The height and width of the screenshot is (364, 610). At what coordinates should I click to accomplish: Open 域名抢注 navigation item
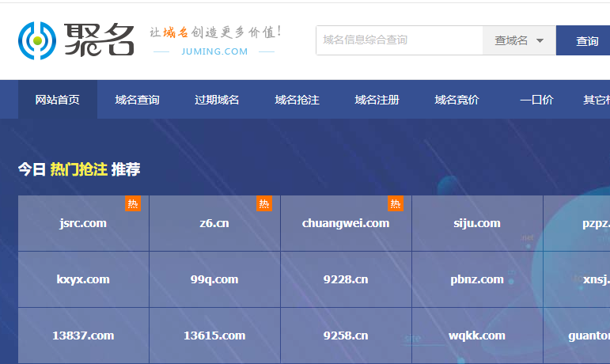[x=297, y=100]
